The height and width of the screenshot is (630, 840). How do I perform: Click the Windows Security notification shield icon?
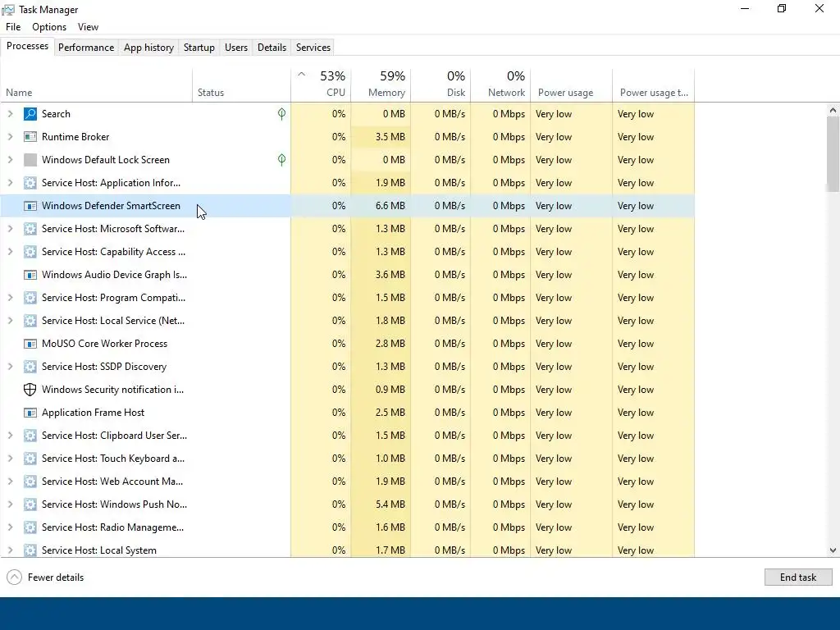pos(30,390)
